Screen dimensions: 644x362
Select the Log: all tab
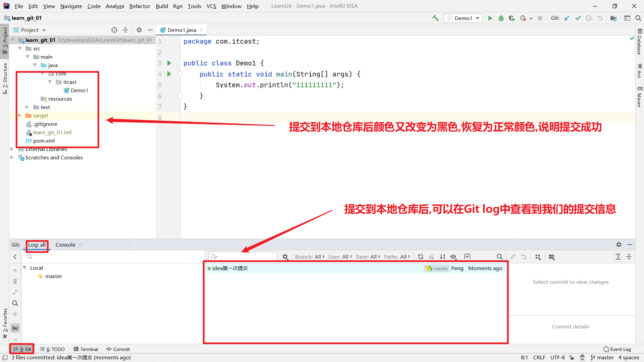click(x=37, y=245)
